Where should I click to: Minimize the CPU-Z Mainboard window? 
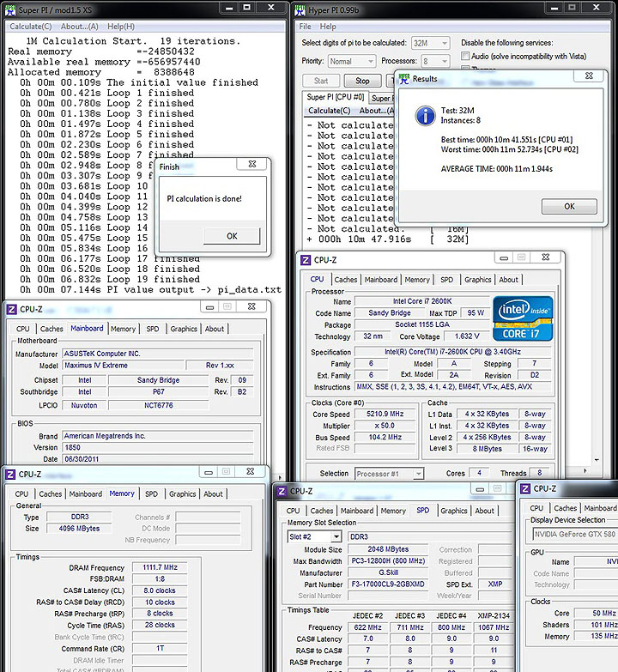[x=209, y=306]
